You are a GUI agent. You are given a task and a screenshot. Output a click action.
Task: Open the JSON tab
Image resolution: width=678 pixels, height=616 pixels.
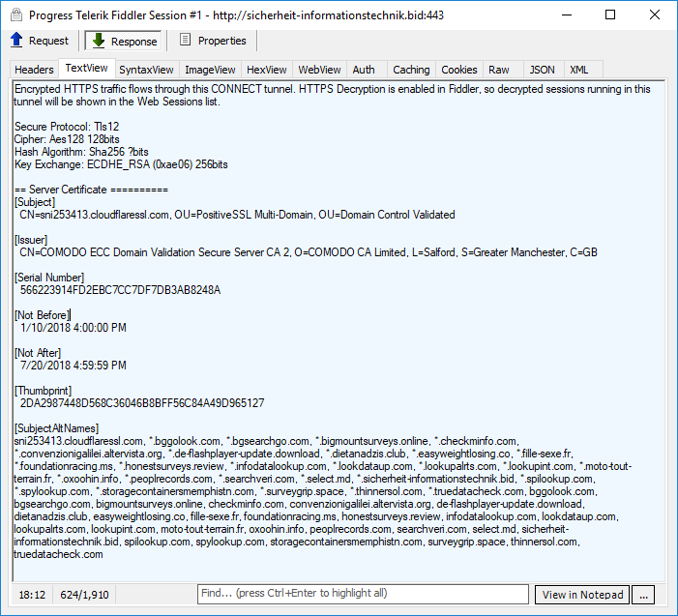[x=542, y=70]
